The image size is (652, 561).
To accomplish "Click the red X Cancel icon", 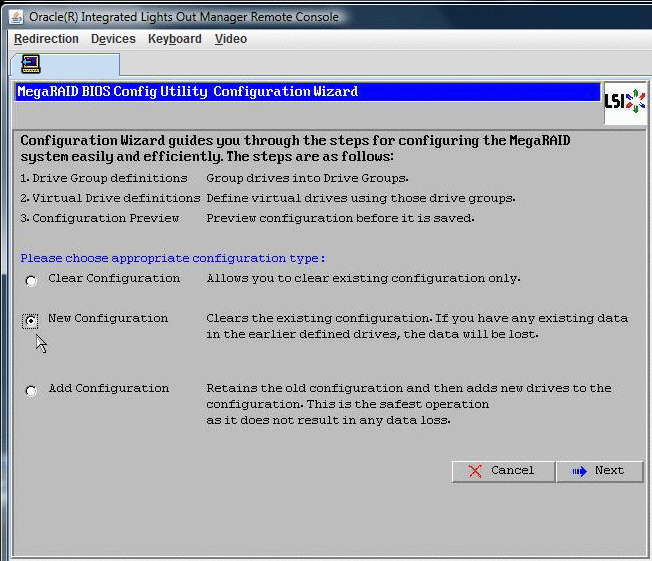I will [474, 471].
